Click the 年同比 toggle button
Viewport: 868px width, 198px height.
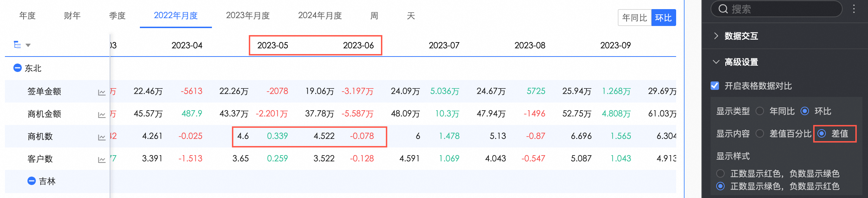click(x=634, y=18)
